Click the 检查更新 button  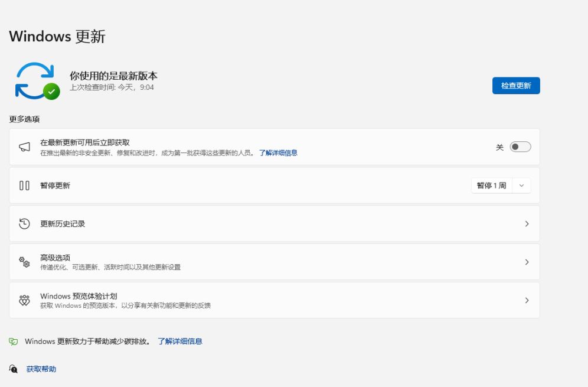(x=516, y=86)
